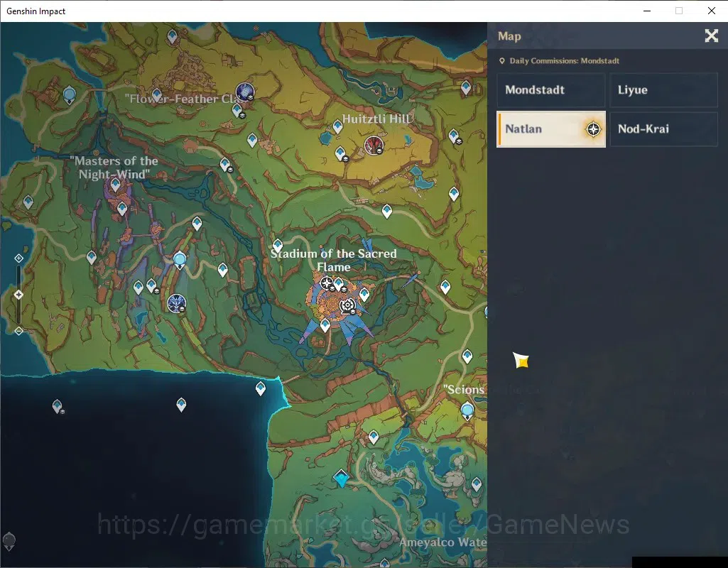Screen dimensions: 728x568
Task: Close the Map region panel
Action: point(711,35)
